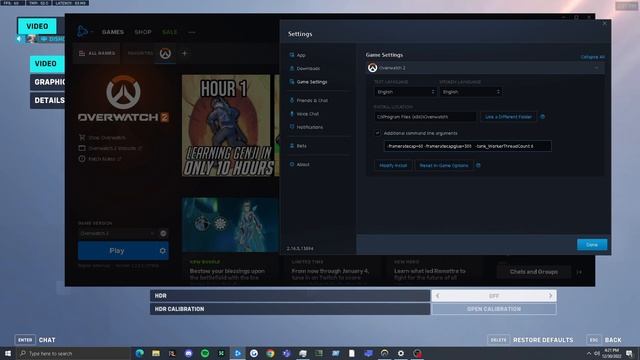The width and height of the screenshot is (640, 360).
Task: Toggle Additional command line arguments checkbox
Action: 378,133
